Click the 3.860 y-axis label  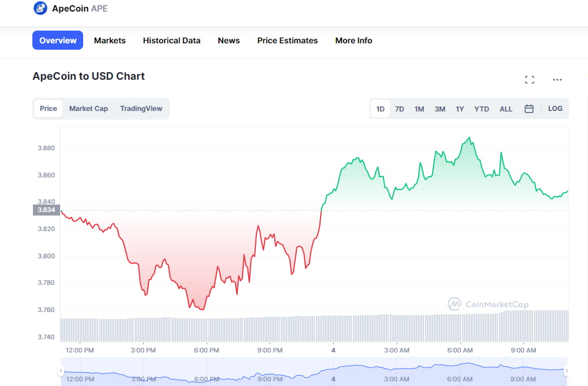46,175
